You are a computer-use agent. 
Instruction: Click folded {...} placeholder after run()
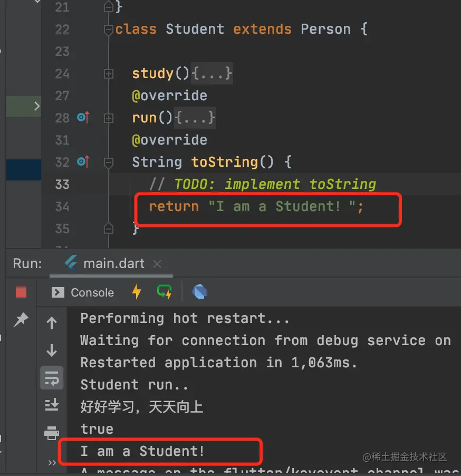click(x=195, y=118)
